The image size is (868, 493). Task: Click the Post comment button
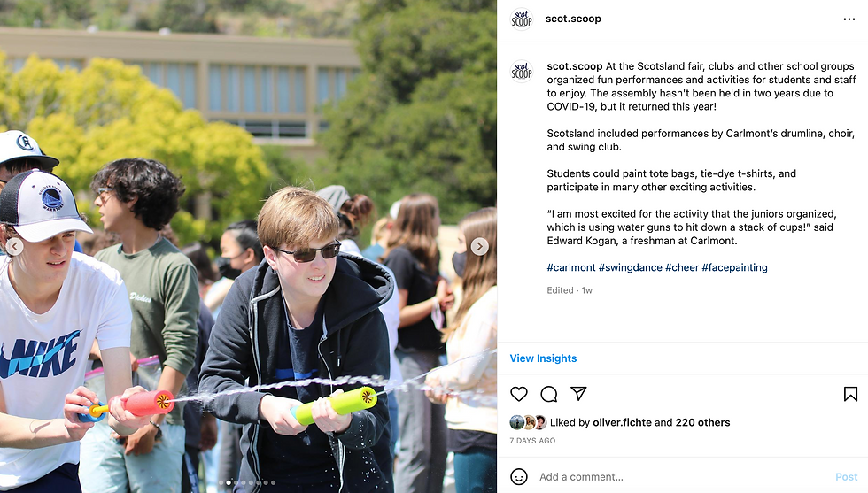pyautogui.click(x=846, y=476)
